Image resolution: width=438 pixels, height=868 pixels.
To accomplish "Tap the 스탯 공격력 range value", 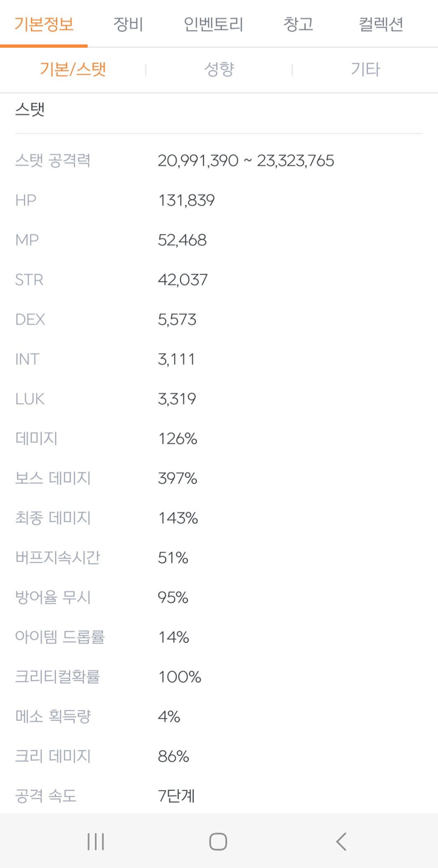I will (x=246, y=161).
